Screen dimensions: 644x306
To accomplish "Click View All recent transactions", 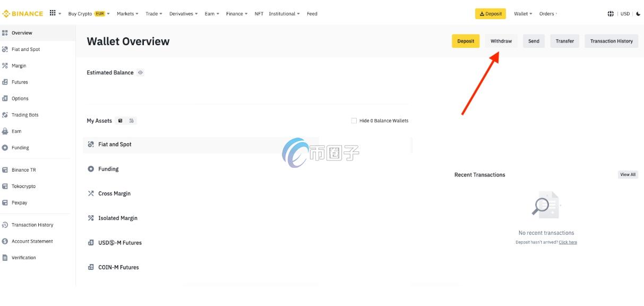I will [628, 175].
